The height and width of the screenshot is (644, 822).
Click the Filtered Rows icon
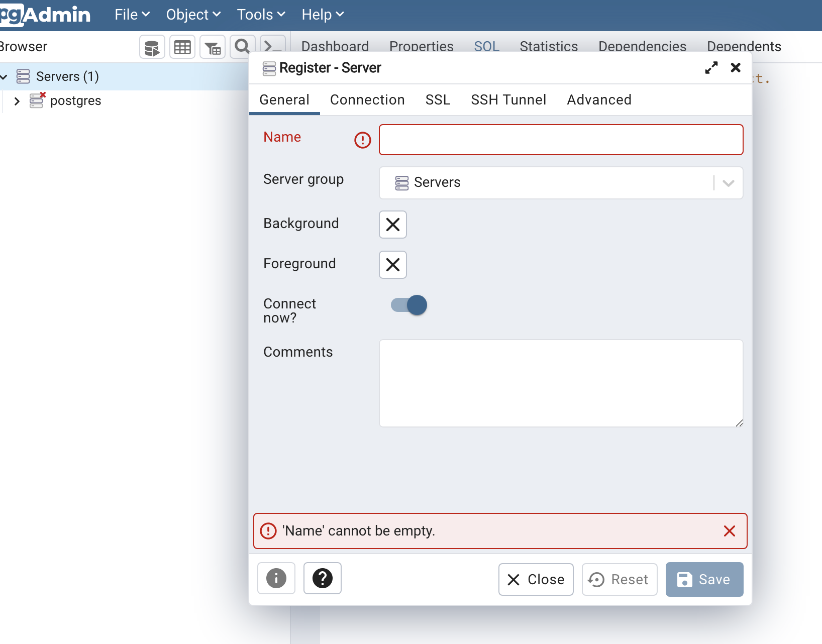pos(213,48)
